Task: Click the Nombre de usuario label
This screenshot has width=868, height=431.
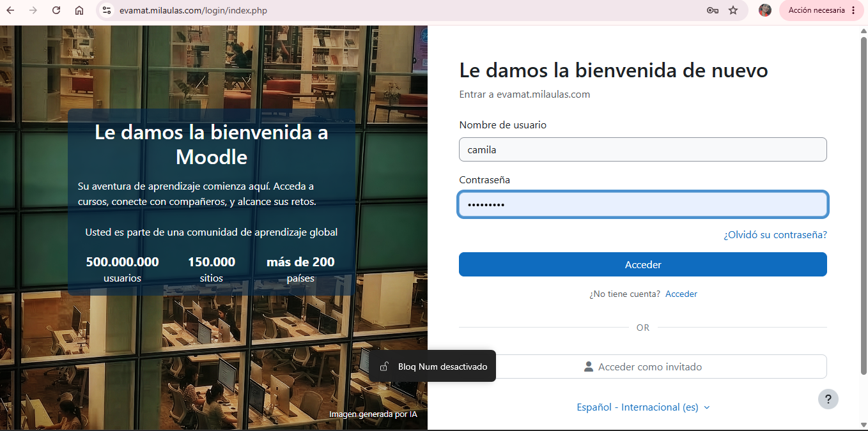Action: 503,125
